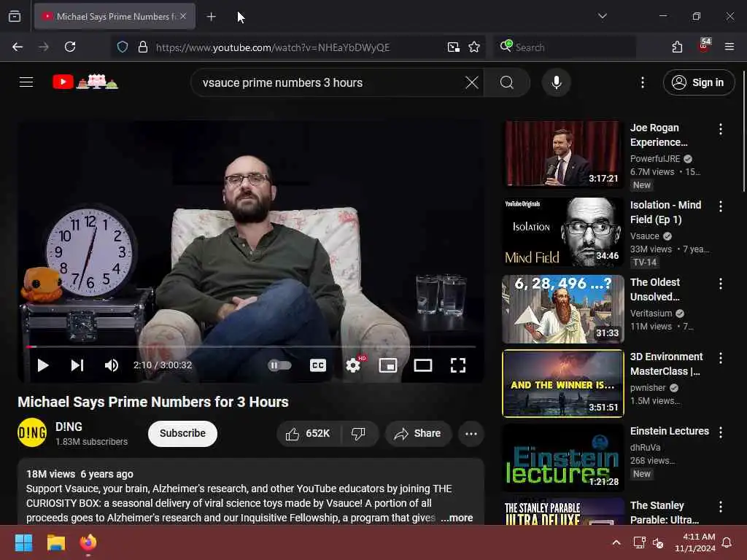This screenshot has width=747, height=560.
Task: Open the D!NG channel name link
Action: click(69, 427)
